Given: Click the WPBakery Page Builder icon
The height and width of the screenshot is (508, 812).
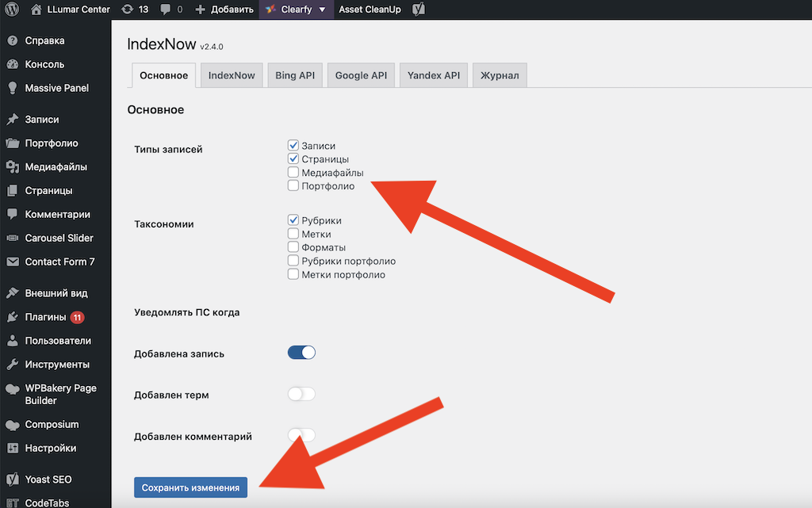Looking at the screenshot, I should pyautogui.click(x=13, y=389).
